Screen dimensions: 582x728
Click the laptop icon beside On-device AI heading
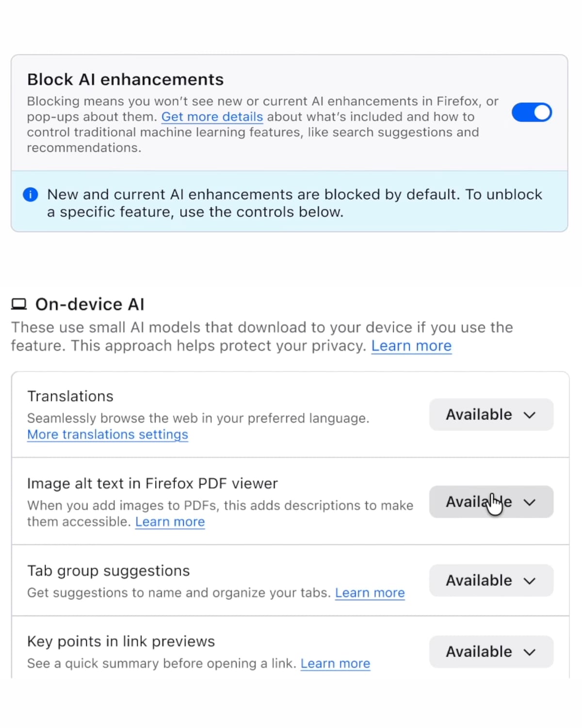click(19, 304)
